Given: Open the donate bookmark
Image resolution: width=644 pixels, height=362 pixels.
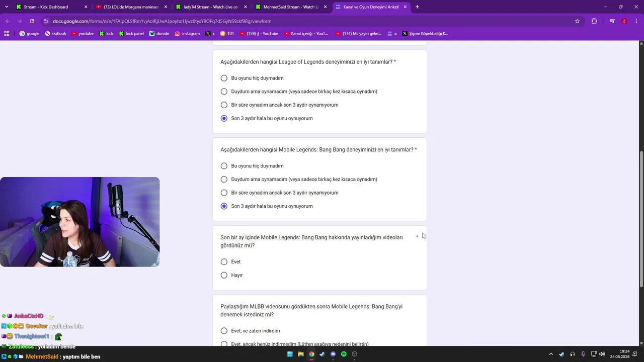Looking at the screenshot, I should 159,33.
